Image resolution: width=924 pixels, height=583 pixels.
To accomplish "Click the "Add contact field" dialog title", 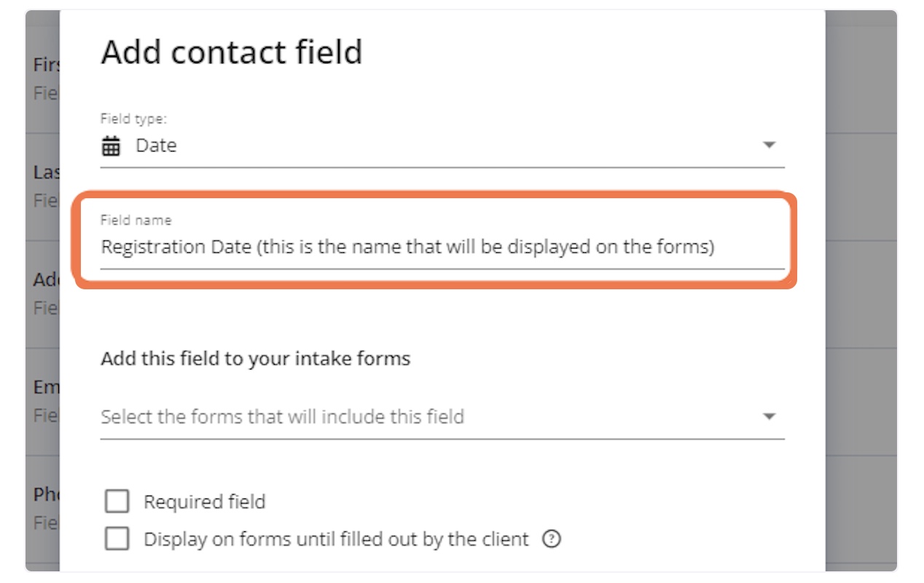I will point(231,52).
